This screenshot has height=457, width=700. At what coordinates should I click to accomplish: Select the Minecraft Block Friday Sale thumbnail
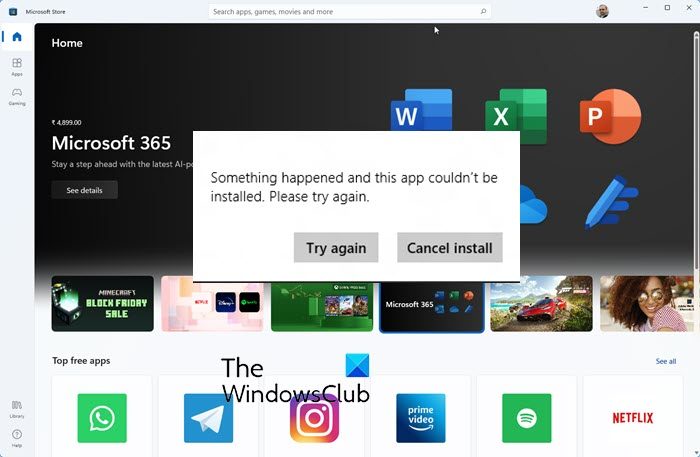(x=103, y=303)
